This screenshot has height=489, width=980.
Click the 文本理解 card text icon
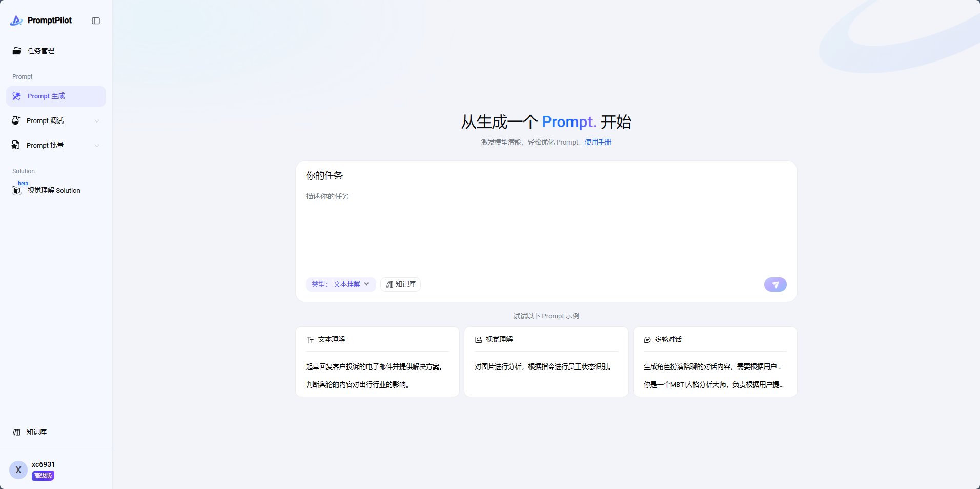(x=310, y=340)
